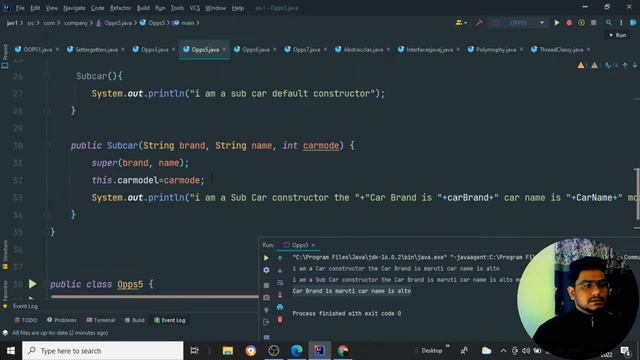Click the red Debug bug icon
The width and height of the screenshot is (640, 360).
[569, 23]
